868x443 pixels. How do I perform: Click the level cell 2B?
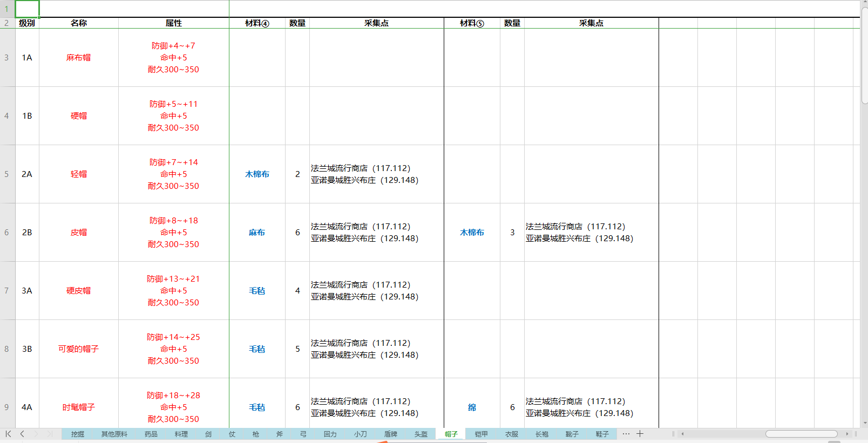(27, 233)
